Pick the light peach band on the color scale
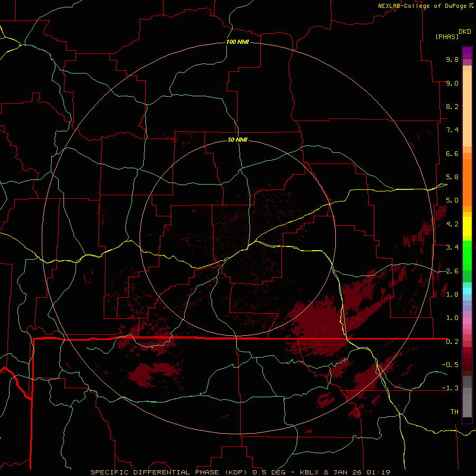476x476 pixels. click(467, 108)
